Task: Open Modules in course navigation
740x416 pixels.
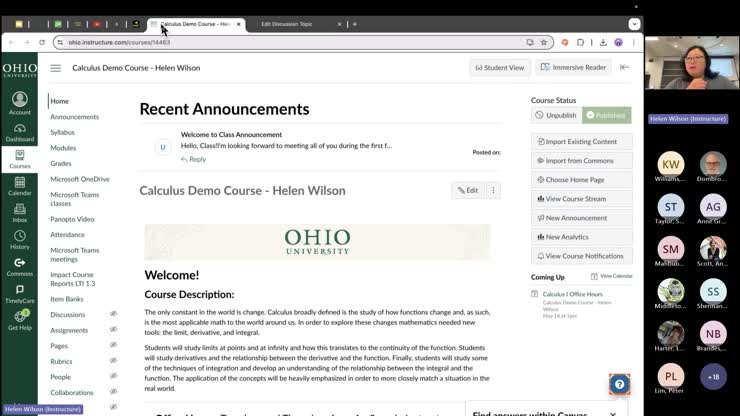Action: tap(63, 148)
